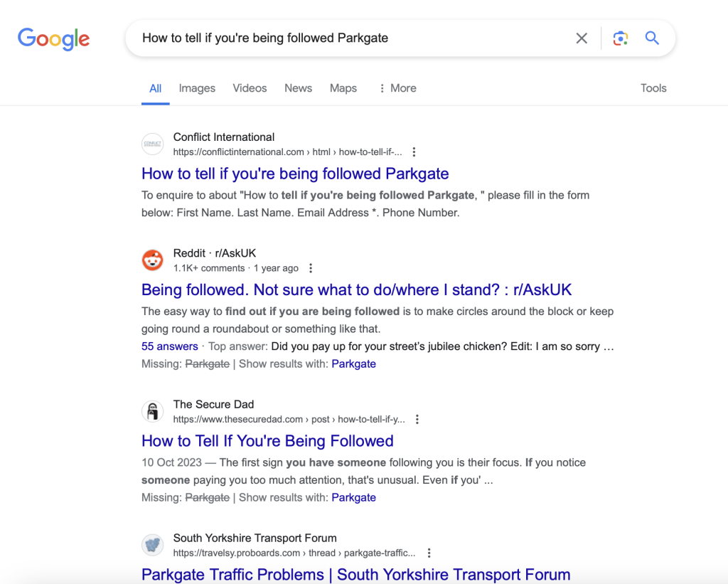The image size is (728, 584).
Task: Click the South Yorkshire Transport Forum favicon
Action: point(152,545)
